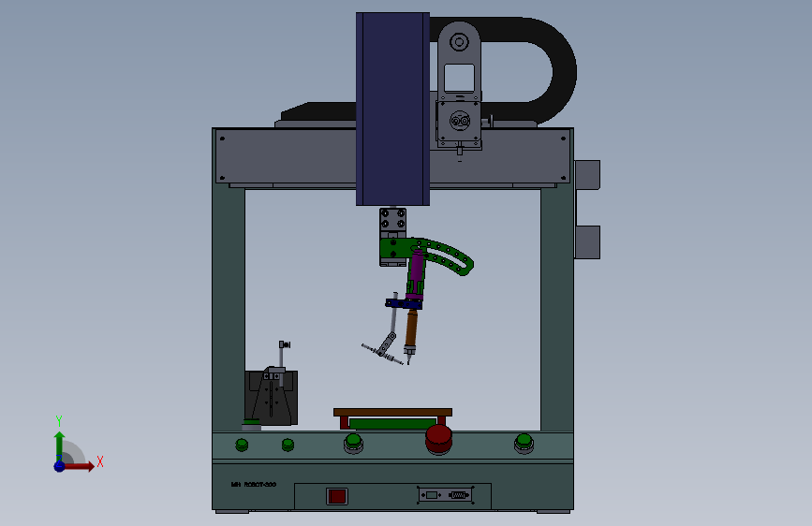Select the brown soldering iron handle
Image resolution: width=812 pixels, height=526 pixels.
point(411,329)
